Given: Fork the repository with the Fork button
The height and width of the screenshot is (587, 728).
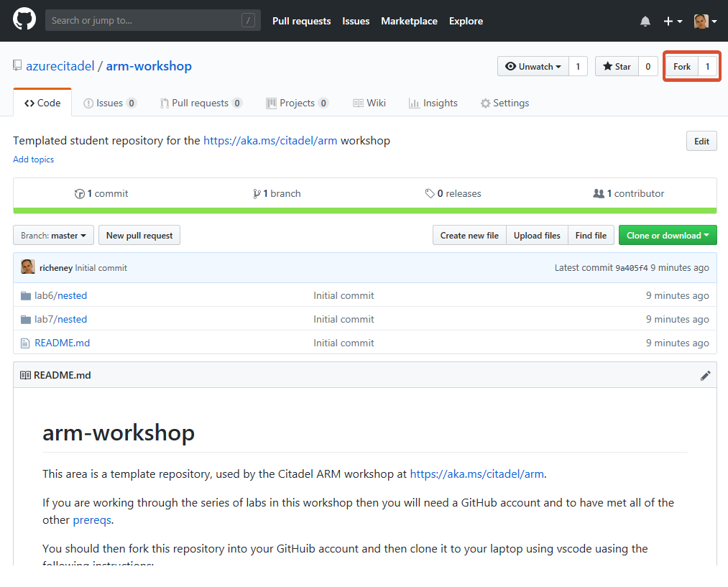Looking at the screenshot, I should [681, 66].
